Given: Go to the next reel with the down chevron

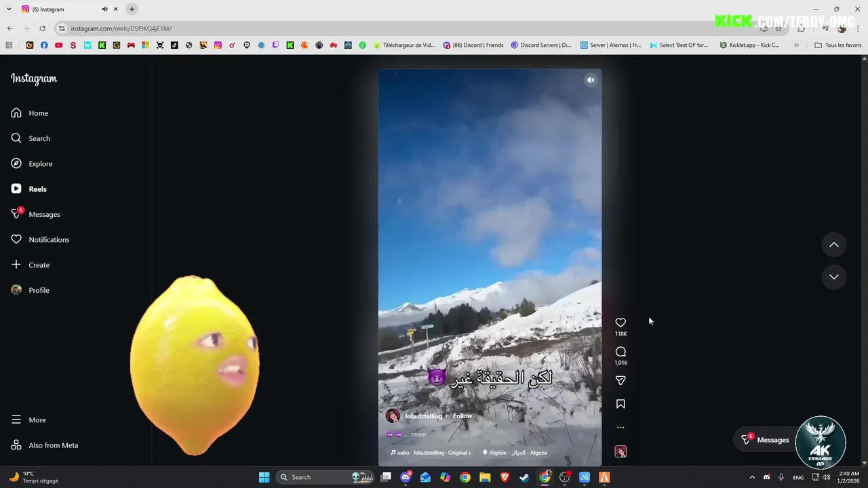Looking at the screenshot, I should tap(834, 277).
